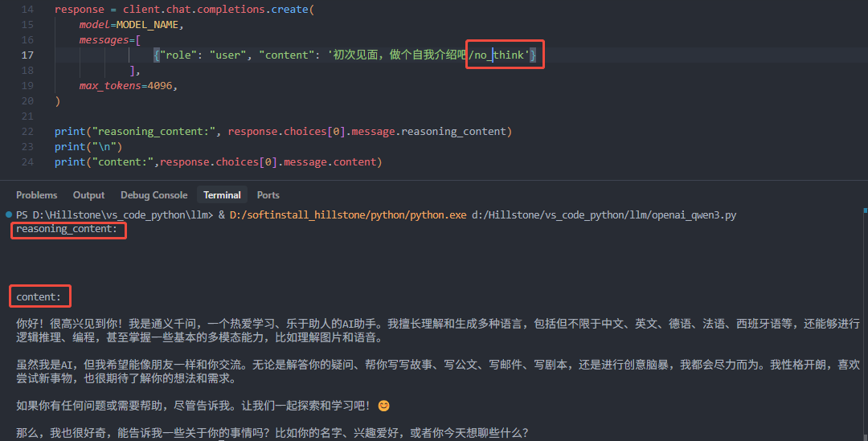Click the closing parenthesis on line 20
This screenshot has height=441, width=868.
(x=57, y=100)
